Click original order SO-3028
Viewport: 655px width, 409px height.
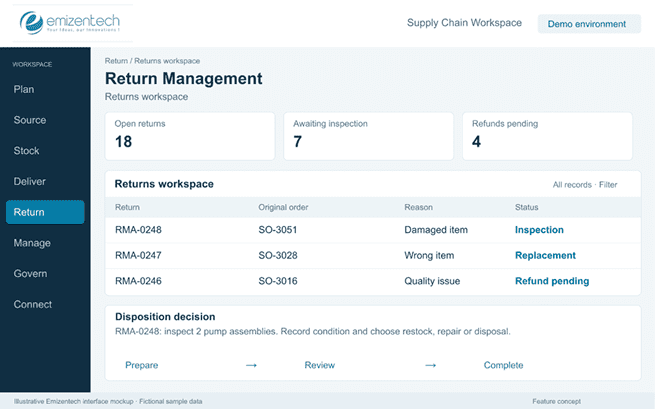point(278,255)
